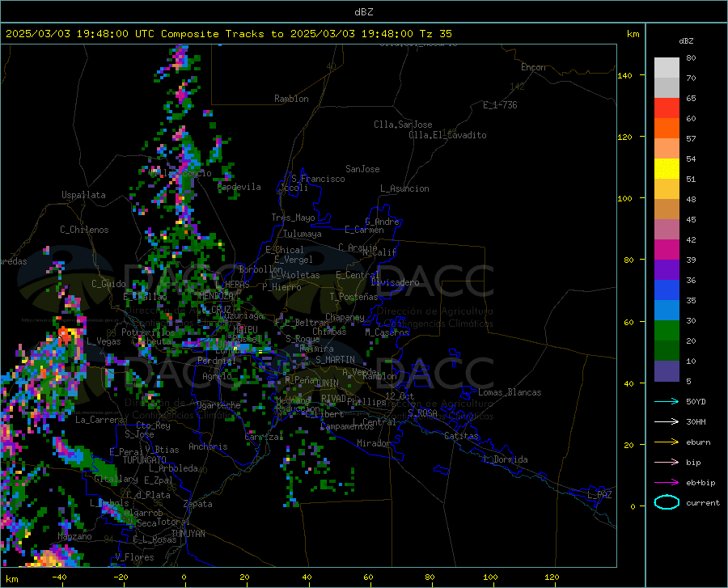The image size is (728, 588).
Task: Click the cyan 50YD arrow icon
Action: click(667, 401)
